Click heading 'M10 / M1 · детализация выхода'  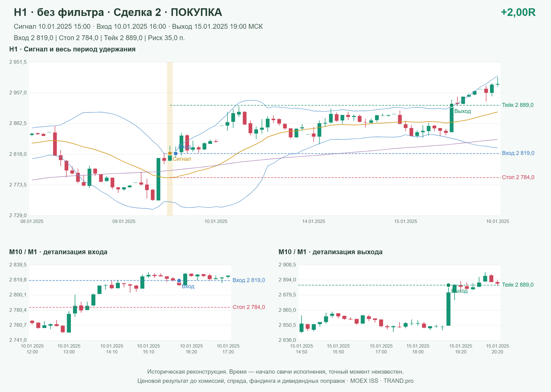(x=330, y=252)
